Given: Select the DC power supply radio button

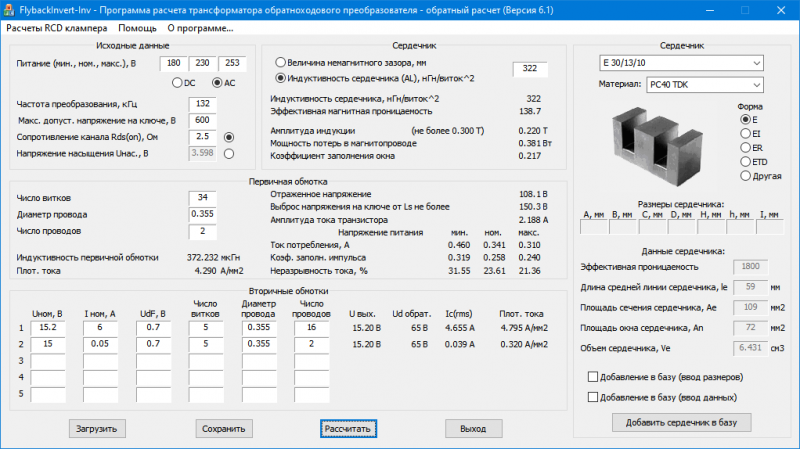Looking at the screenshot, I should 178,82.
